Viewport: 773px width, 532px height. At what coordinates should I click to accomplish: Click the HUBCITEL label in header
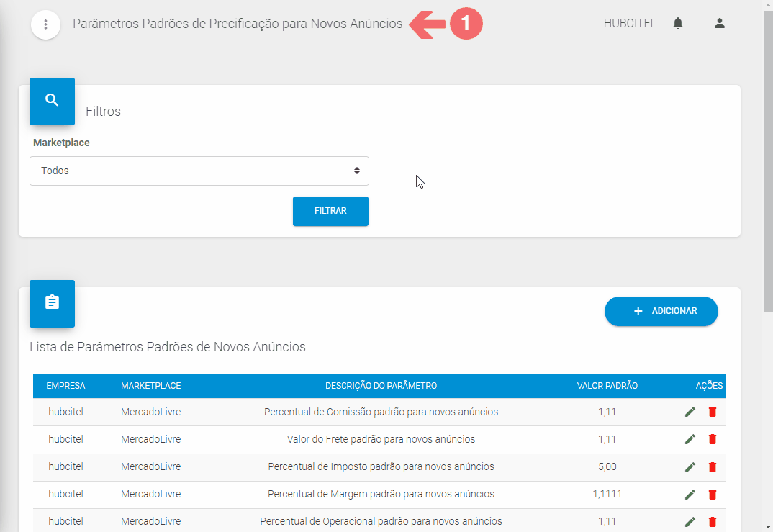point(630,24)
